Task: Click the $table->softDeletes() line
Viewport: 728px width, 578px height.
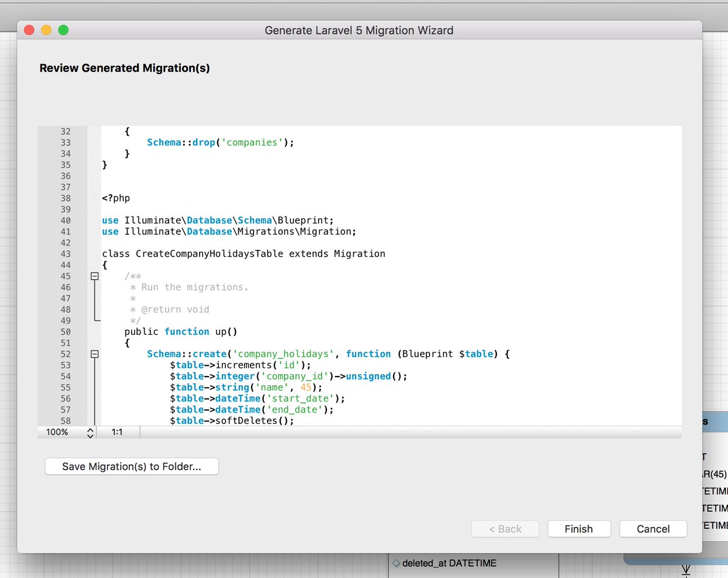Action: point(232,420)
